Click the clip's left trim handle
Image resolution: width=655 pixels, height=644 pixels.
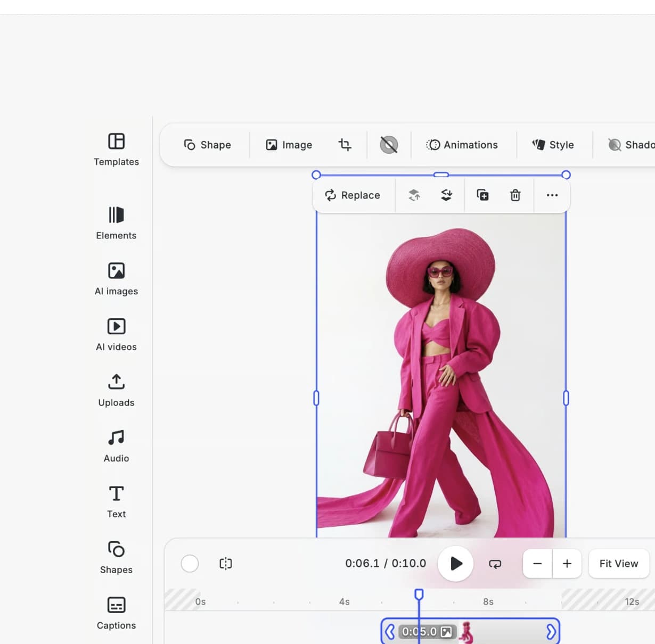(390, 632)
